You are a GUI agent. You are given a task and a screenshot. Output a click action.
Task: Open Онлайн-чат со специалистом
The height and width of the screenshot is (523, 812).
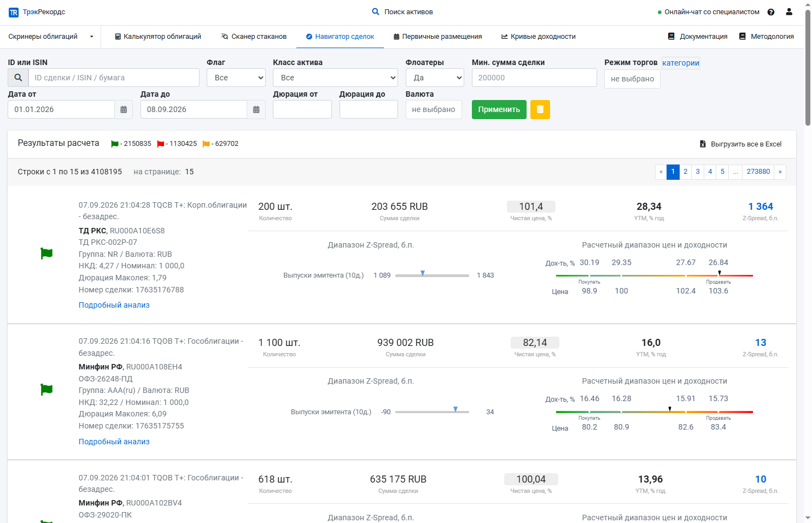coord(708,12)
